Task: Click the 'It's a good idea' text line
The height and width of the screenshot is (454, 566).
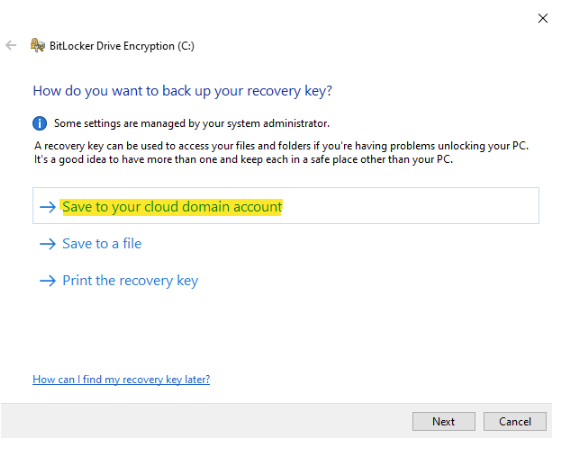Action: (243, 160)
